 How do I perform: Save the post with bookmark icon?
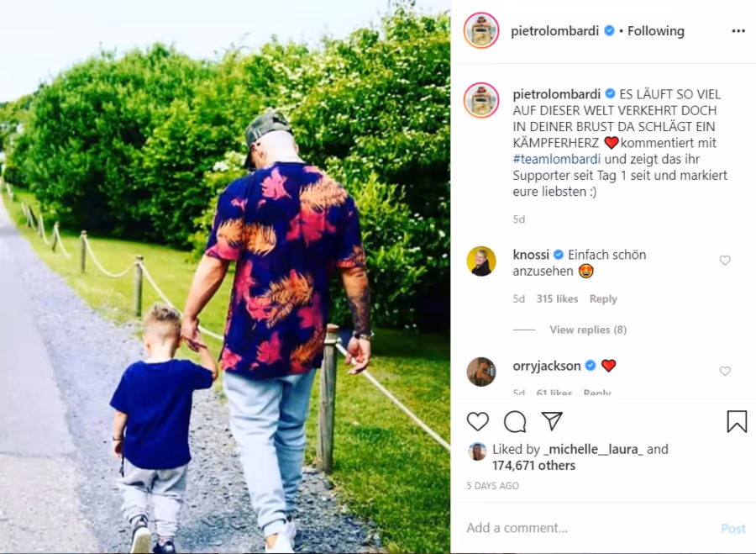coord(737,421)
